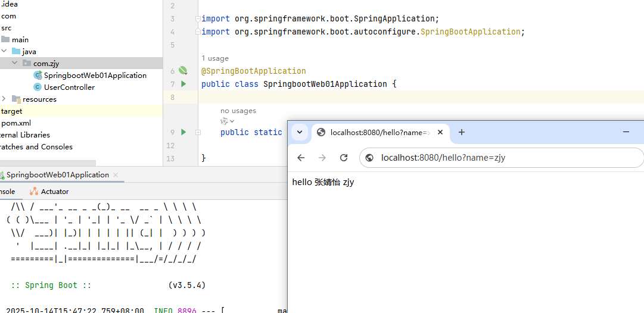Expand the resources folder
The width and height of the screenshot is (644, 313).
coord(4,99)
